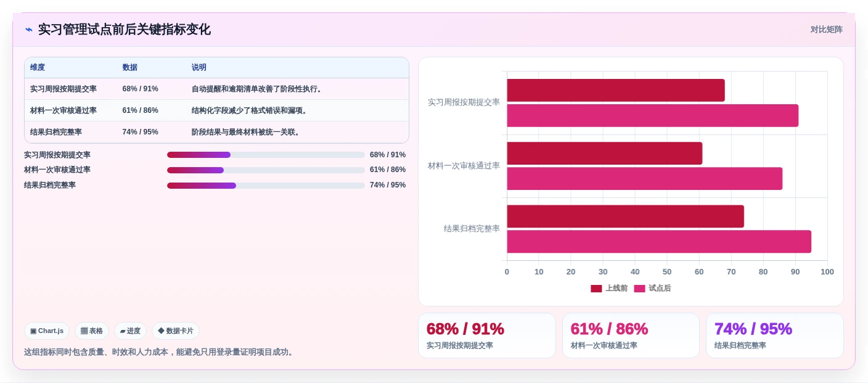The height and width of the screenshot is (383, 868).
Task: Click progress label value 68% / 91%
Action: 388,155
